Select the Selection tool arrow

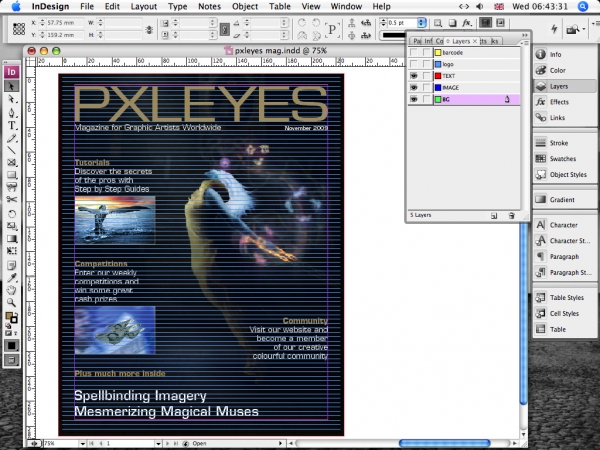(11, 86)
